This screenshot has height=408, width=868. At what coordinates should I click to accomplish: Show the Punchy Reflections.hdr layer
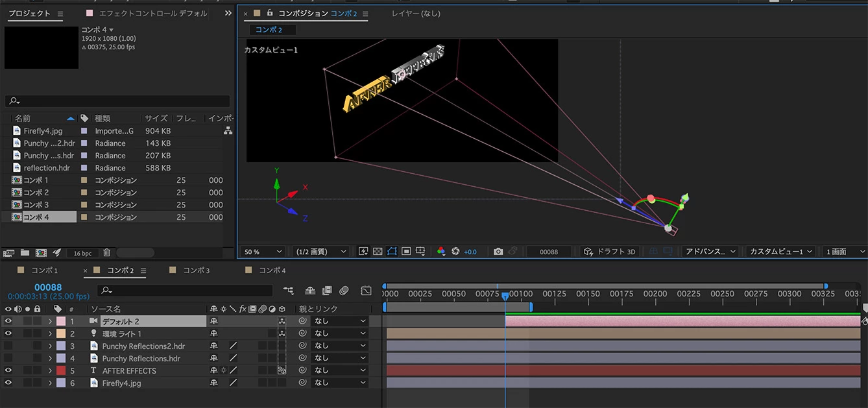pyautogui.click(x=8, y=358)
